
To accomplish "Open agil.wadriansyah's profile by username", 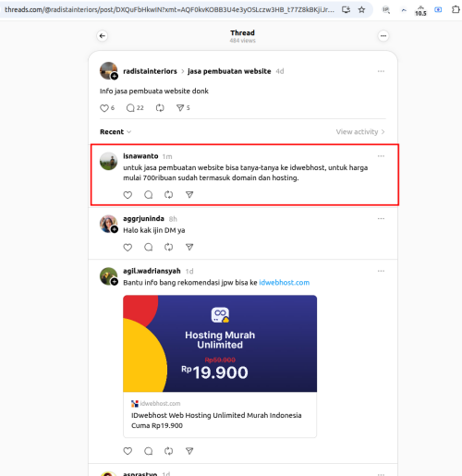I will point(152,271).
